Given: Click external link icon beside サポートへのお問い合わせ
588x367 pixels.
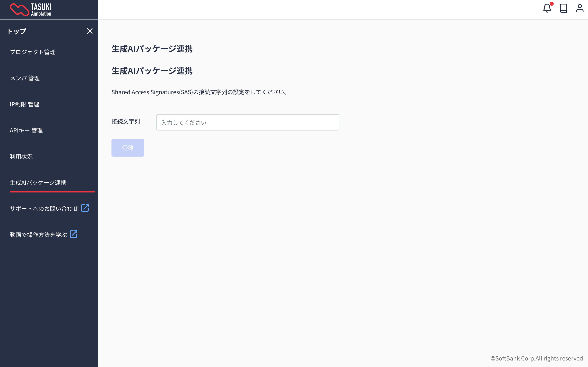Looking at the screenshot, I should click(85, 208).
